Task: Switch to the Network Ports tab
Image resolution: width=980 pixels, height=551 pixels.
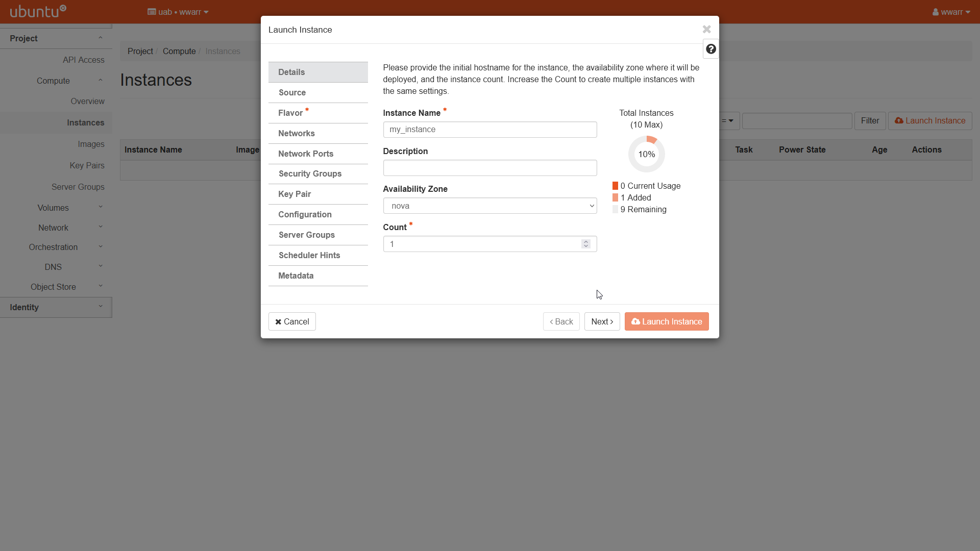Action: click(x=318, y=154)
